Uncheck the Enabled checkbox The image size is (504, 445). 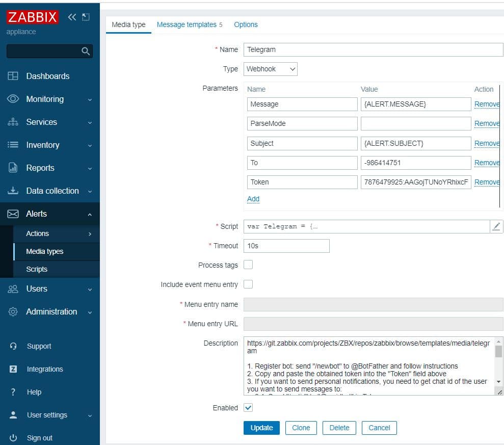click(248, 408)
